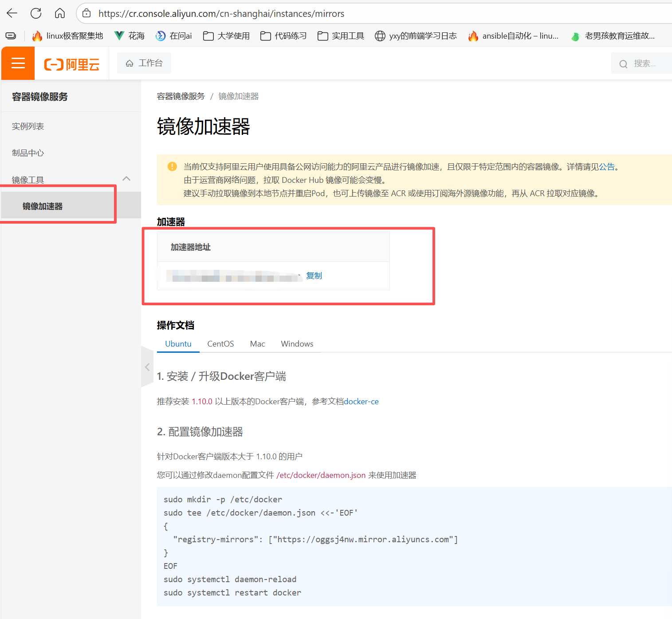The height and width of the screenshot is (619, 672).
Task: Open the 在问ai bookmark
Action: pyautogui.click(x=174, y=36)
